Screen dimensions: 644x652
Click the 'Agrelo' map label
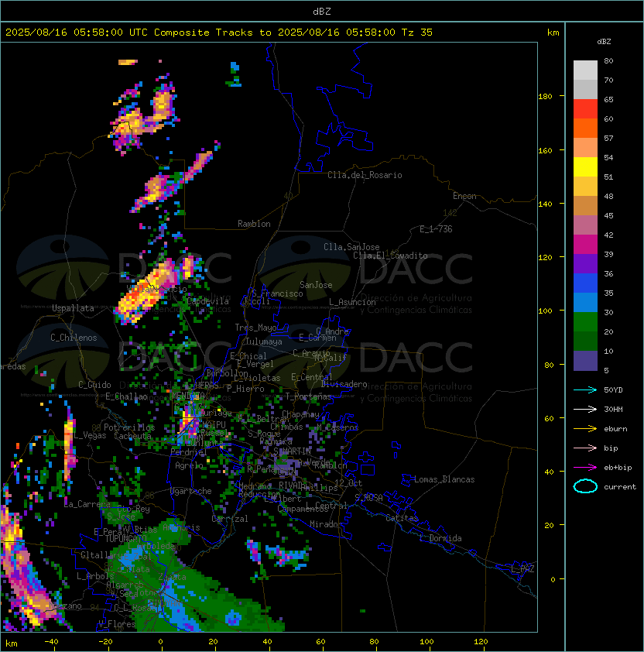(189, 465)
